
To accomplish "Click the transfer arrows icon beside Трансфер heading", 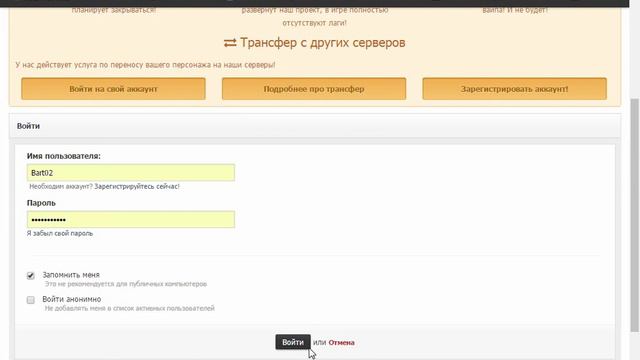I will click(230, 42).
